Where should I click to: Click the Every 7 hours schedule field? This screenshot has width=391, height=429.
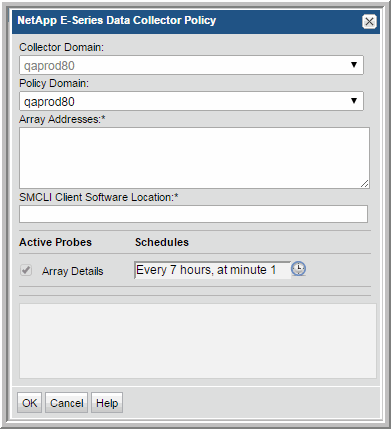pyautogui.click(x=212, y=270)
